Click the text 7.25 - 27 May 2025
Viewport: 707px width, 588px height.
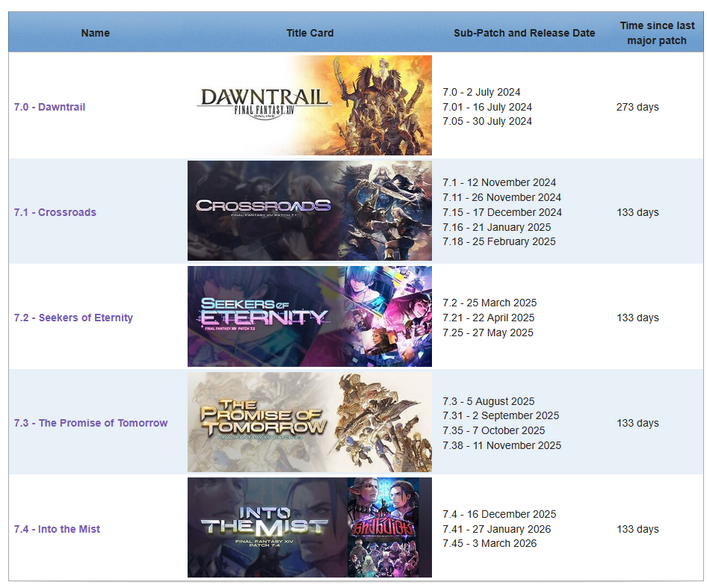[488, 332]
